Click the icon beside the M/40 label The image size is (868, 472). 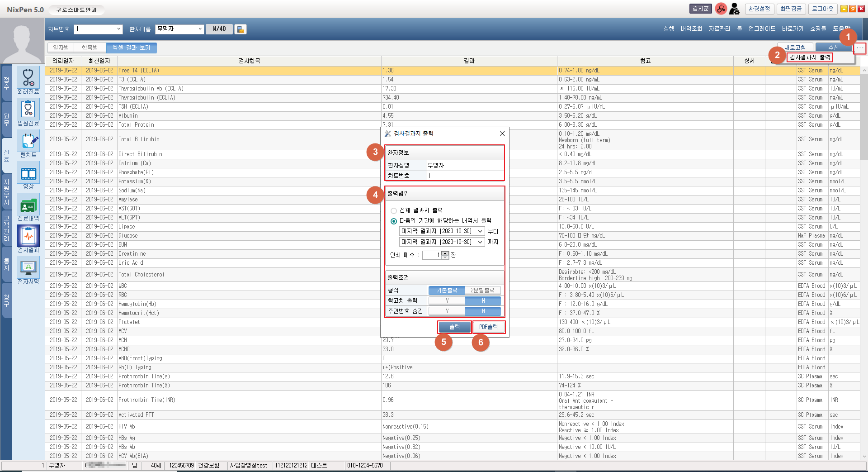click(x=241, y=29)
